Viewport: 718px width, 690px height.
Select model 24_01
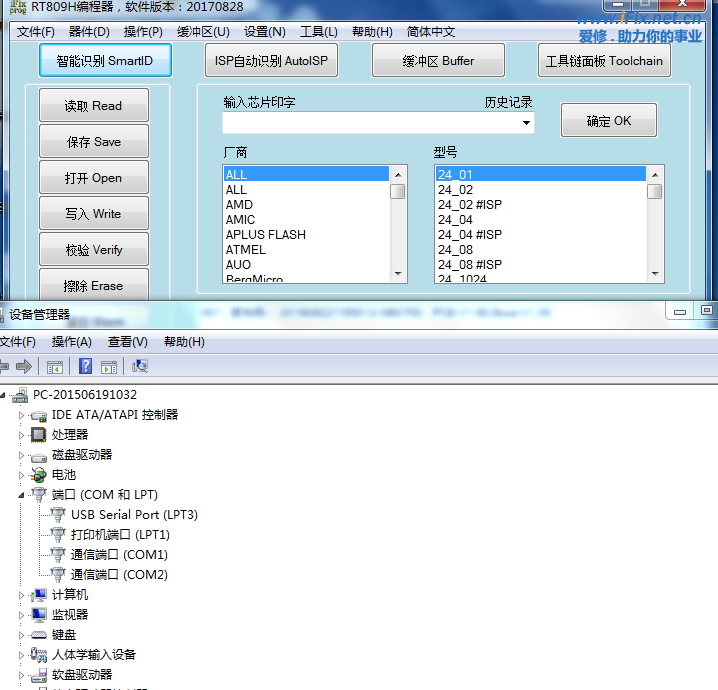(540, 174)
